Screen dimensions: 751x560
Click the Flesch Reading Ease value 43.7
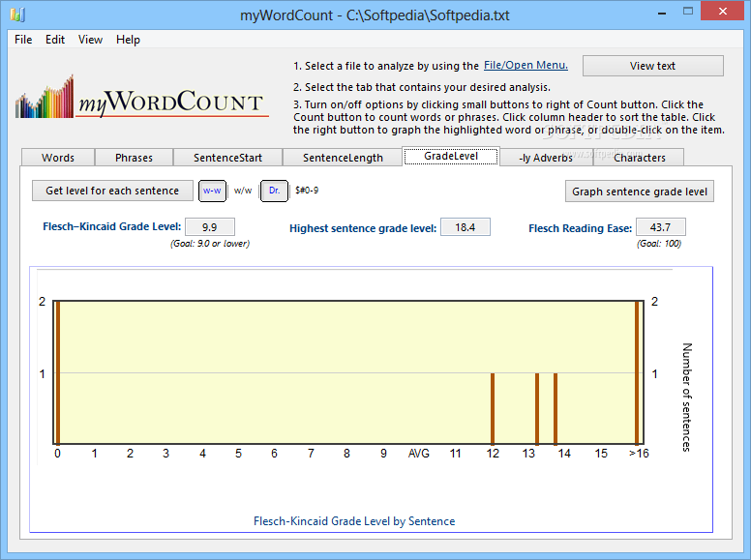click(660, 227)
